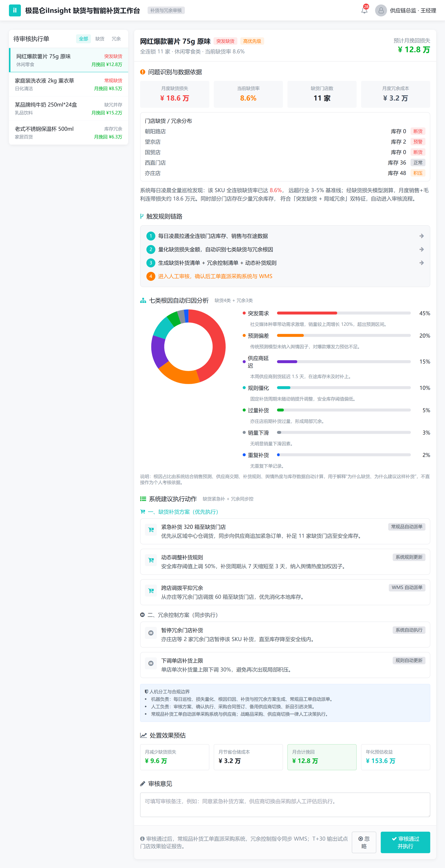Click the 系统规则更新 tag
This screenshot has width=445, height=868.
click(x=409, y=557)
